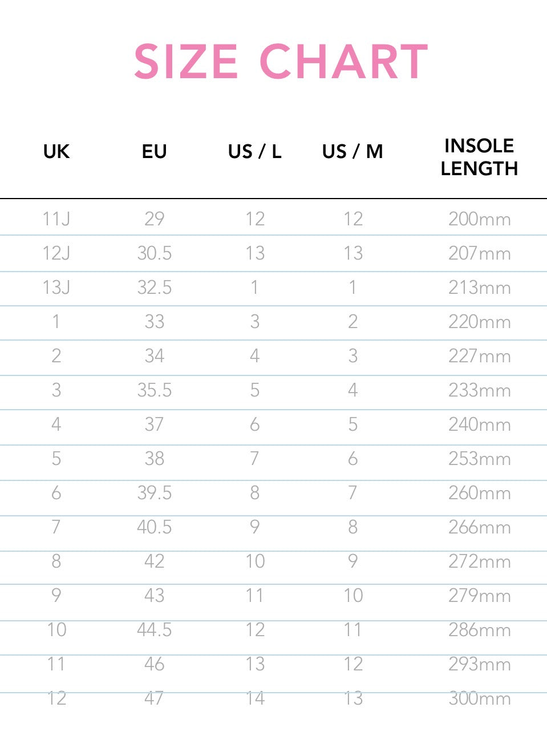Click the 300mm insole length value

coord(479,698)
